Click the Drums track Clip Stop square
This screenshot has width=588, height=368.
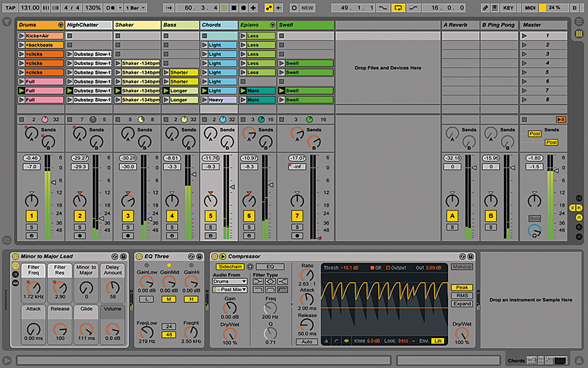[x=21, y=120]
